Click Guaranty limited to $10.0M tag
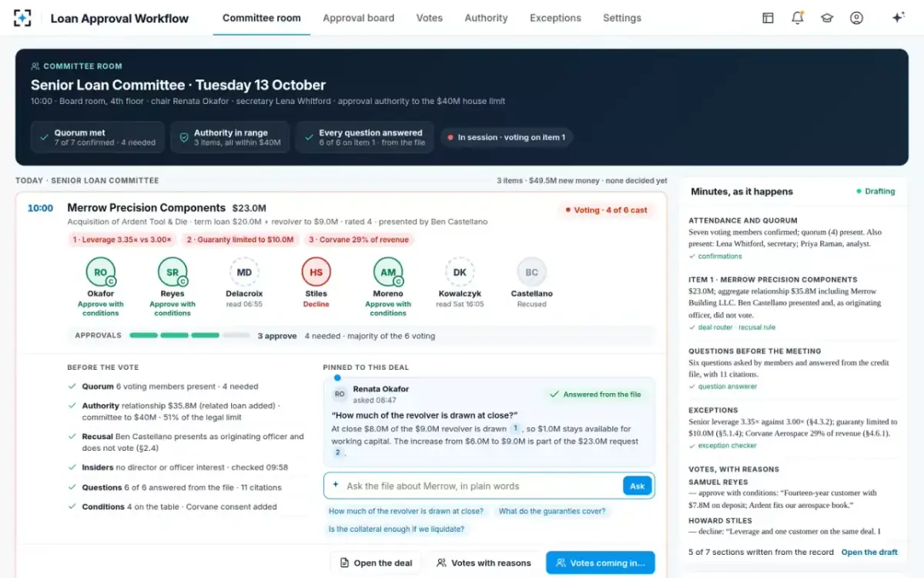This screenshot has height=578, width=924. click(240, 240)
